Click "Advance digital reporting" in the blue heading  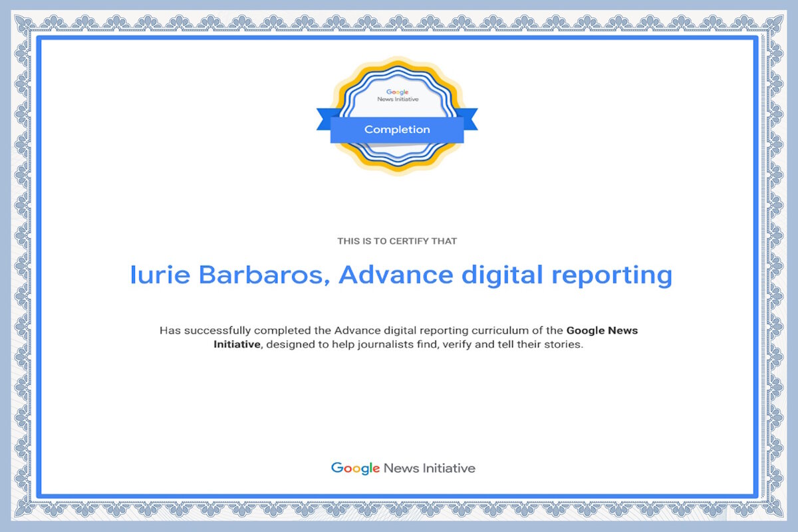(505, 275)
